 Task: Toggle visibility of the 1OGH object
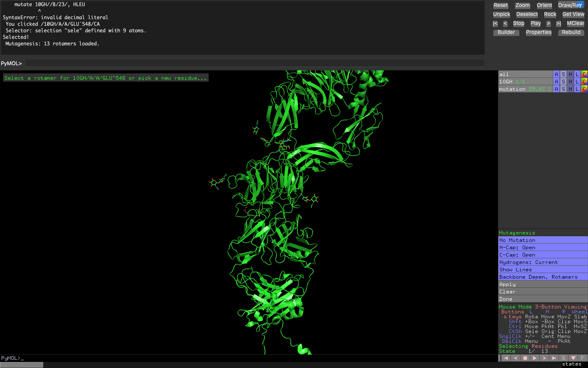coord(525,82)
